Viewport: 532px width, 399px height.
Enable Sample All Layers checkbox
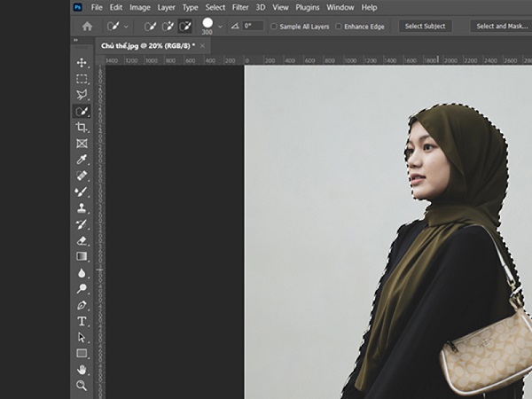[x=274, y=26]
